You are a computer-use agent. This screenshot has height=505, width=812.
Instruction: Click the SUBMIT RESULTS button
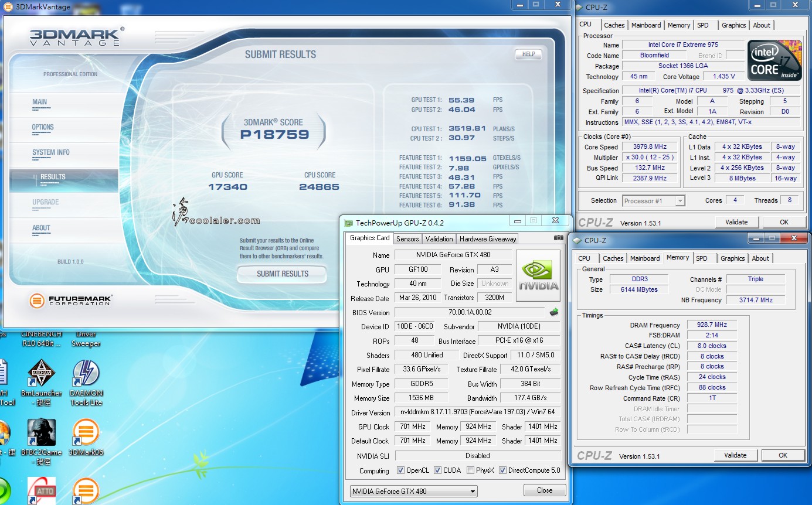283,274
